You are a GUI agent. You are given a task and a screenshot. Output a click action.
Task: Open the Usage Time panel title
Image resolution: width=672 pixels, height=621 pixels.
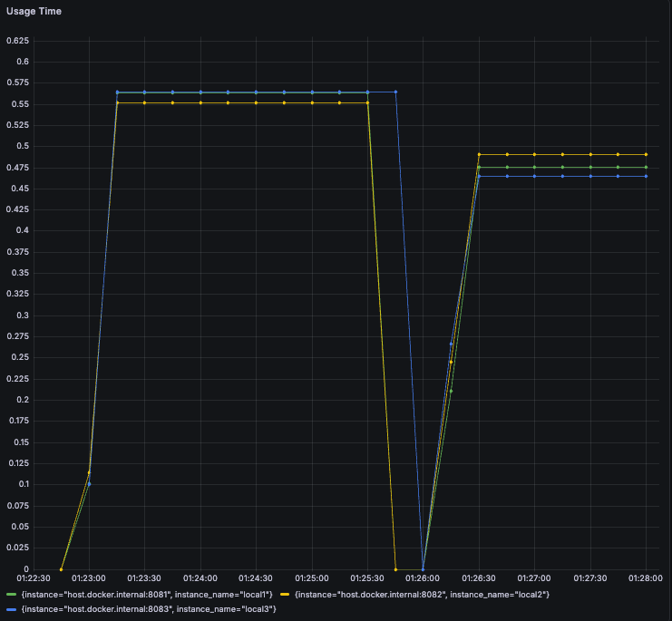click(34, 11)
